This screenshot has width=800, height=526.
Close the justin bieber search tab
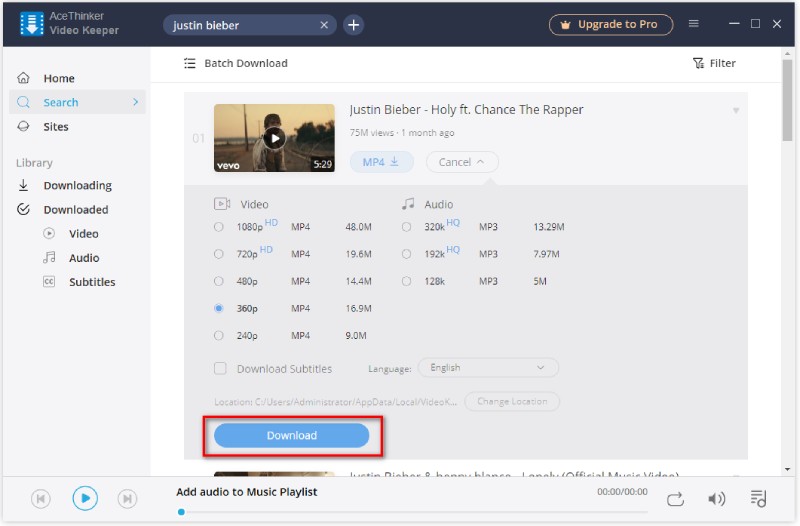coord(324,25)
